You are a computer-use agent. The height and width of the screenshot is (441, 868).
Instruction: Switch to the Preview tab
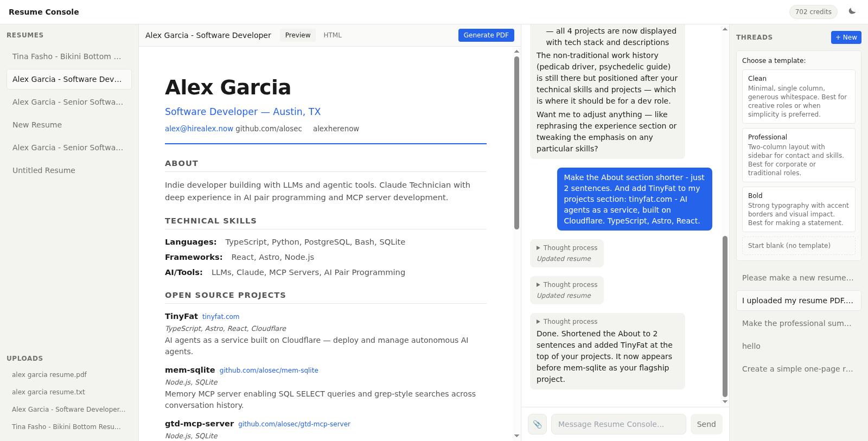click(298, 35)
